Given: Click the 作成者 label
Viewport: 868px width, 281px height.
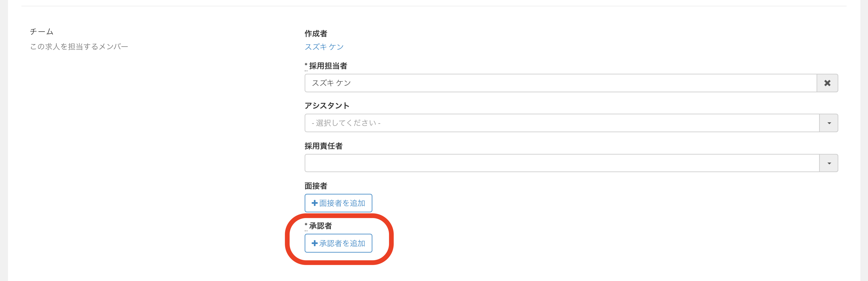Looking at the screenshot, I should tap(316, 34).
